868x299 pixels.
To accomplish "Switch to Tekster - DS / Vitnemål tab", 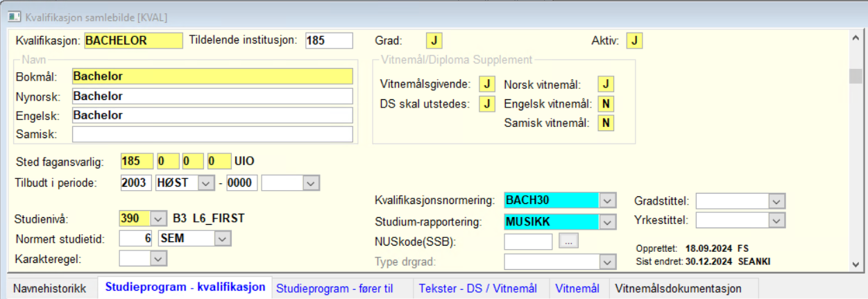I will [478, 289].
